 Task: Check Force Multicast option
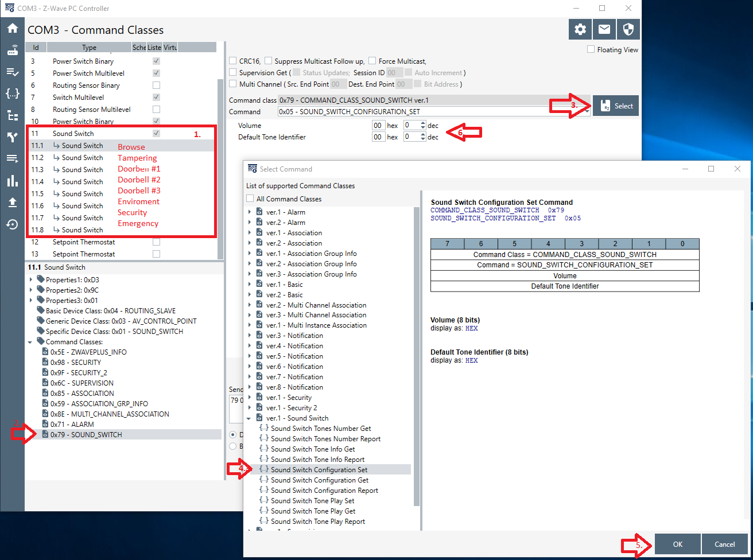click(x=372, y=61)
